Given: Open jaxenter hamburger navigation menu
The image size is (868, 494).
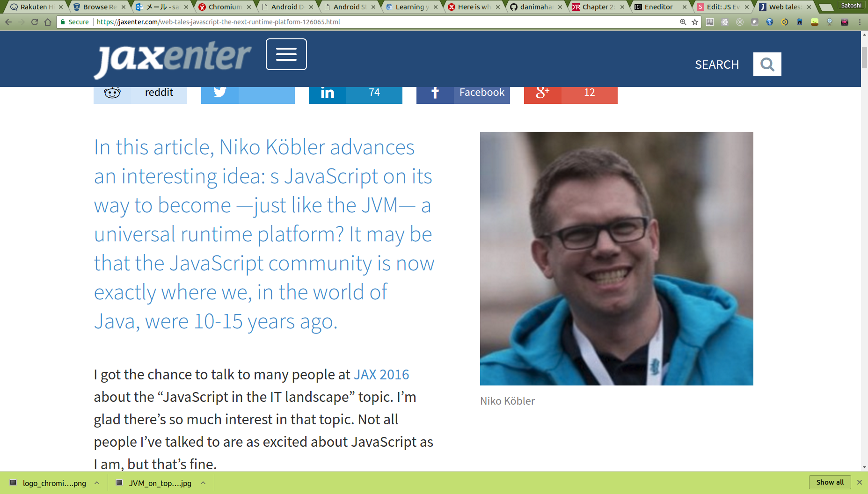Looking at the screenshot, I should point(286,54).
